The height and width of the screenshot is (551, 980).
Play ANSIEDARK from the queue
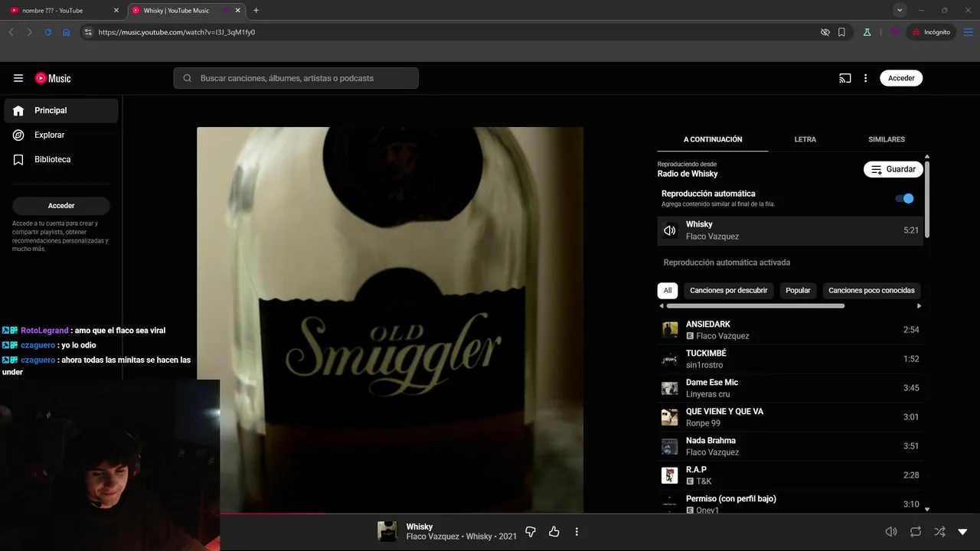coord(790,330)
